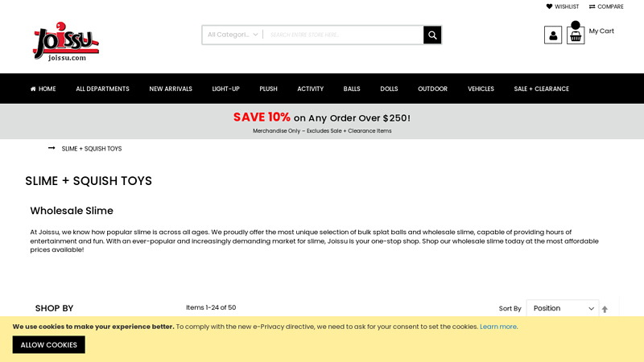Follow the Learn more cookies link
Image resolution: width=644 pixels, height=362 pixels.
[x=498, y=327]
